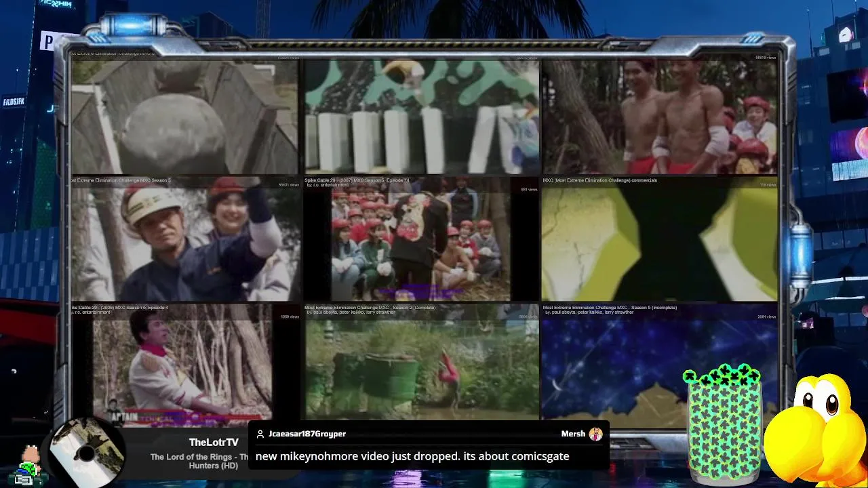Viewport: 868px width, 488px height.
Task: Click the 'MXC (Most Extreme Elimination Challenge) commercials' title
Action: 599,180
